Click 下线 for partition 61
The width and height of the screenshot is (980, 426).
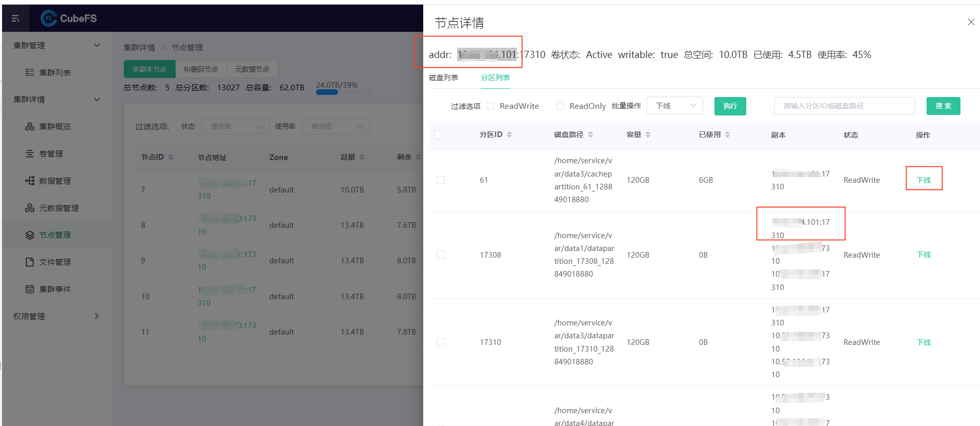point(924,180)
